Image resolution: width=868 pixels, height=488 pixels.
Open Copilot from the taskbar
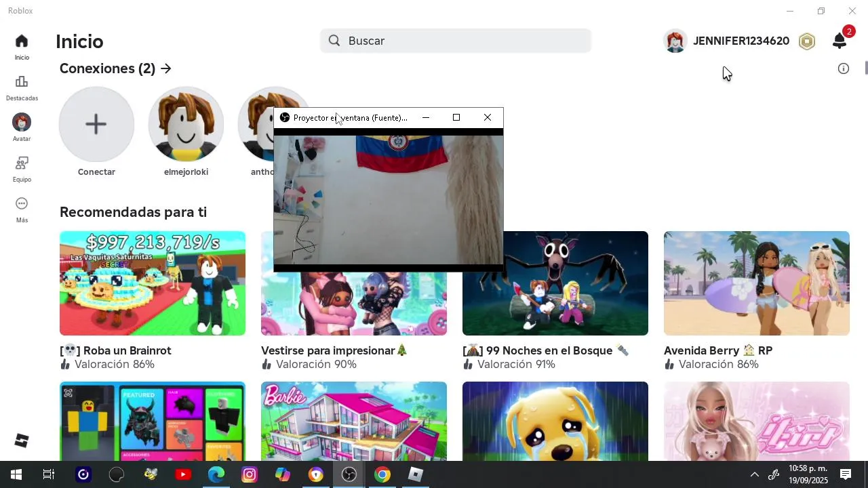coord(283,474)
